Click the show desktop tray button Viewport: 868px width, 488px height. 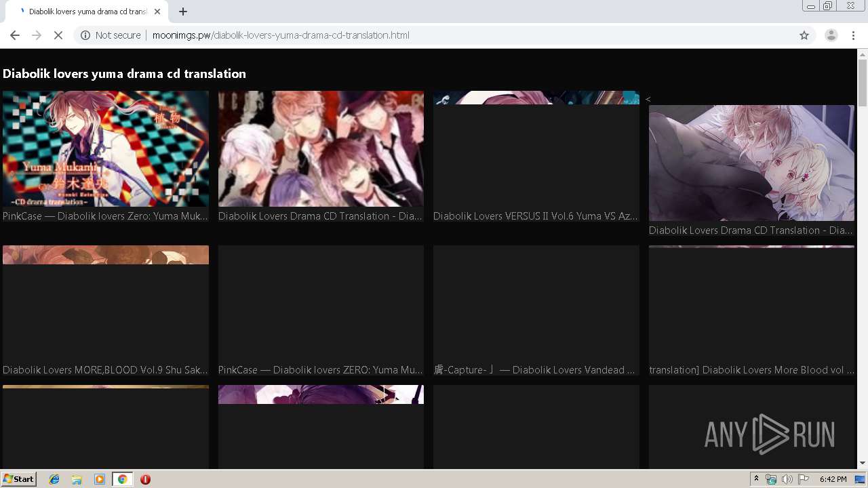861,479
